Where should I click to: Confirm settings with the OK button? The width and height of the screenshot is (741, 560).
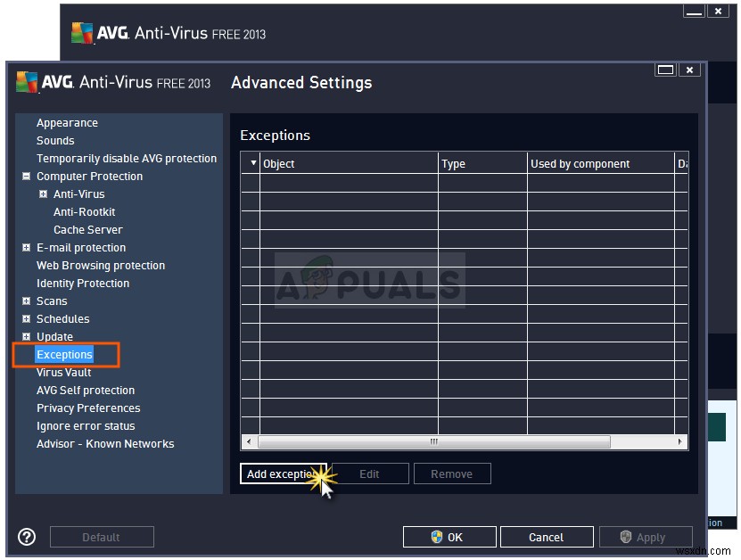(449, 536)
